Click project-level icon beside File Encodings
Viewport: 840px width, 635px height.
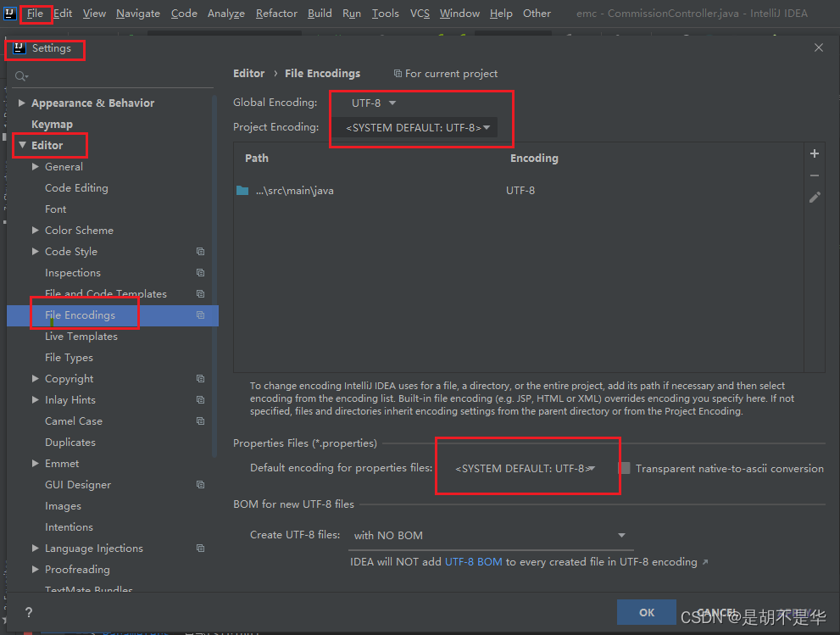coord(200,315)
